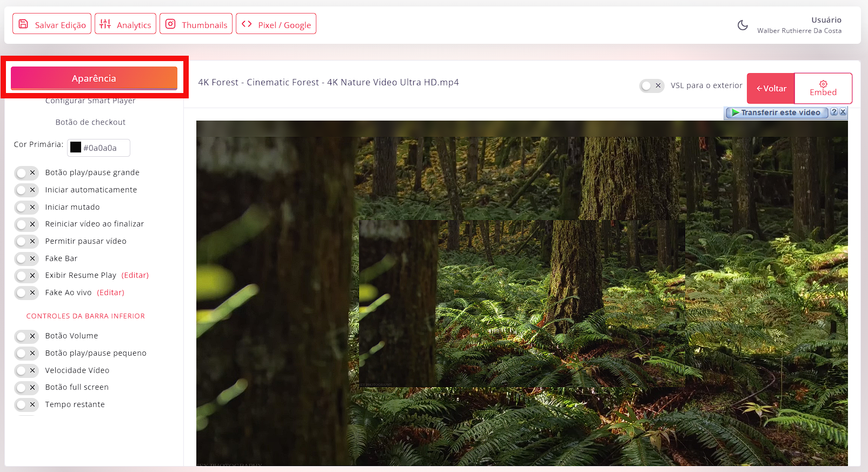Toggle dark mode with the moon icon

coord(743,25)
